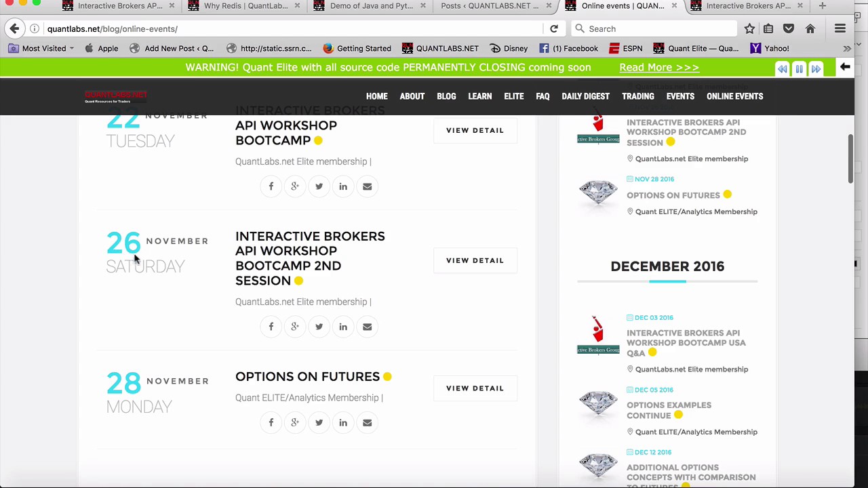View detail for Tuesday 22 bootcamp
Viewport: 868px width, 488px height.
pyautogui.click(x=475, y=130)
